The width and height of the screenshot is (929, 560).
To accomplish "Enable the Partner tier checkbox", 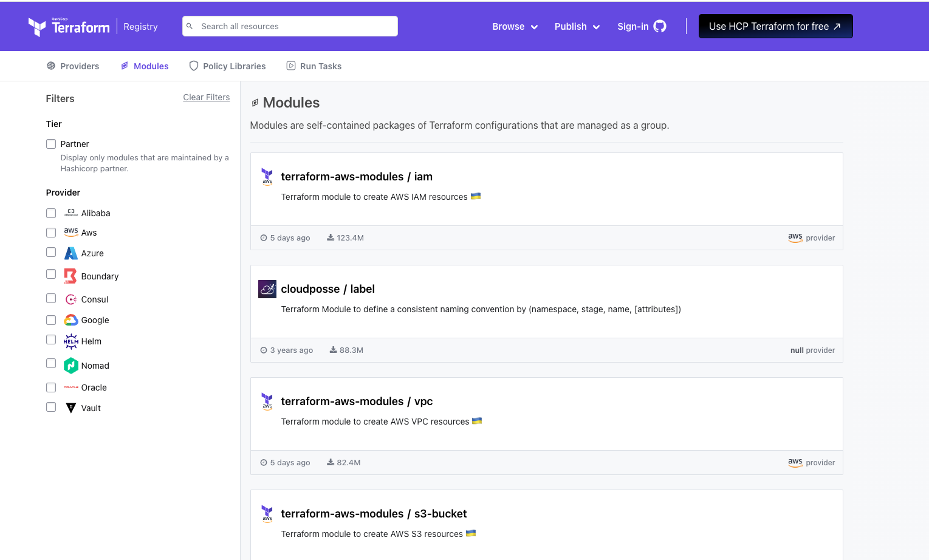I will pyautogui.click(x=51, y=144).
